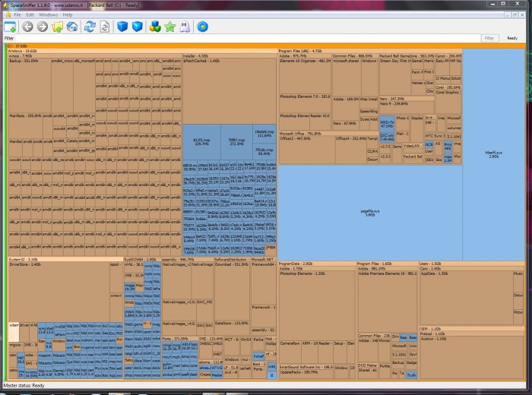
Task: Select the Adobe Premiere Elements 10 tile
Action: (x=387, y=302)
